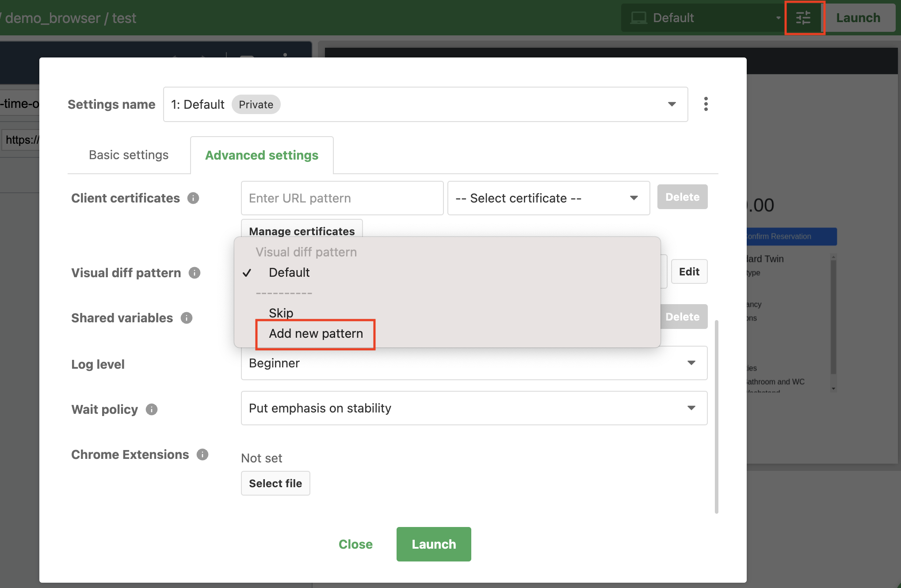Image resolution: width=901 pixels, height=588 pixels.
Task: Open Chrome Extensions info tooltip
Action: (202, 454)
